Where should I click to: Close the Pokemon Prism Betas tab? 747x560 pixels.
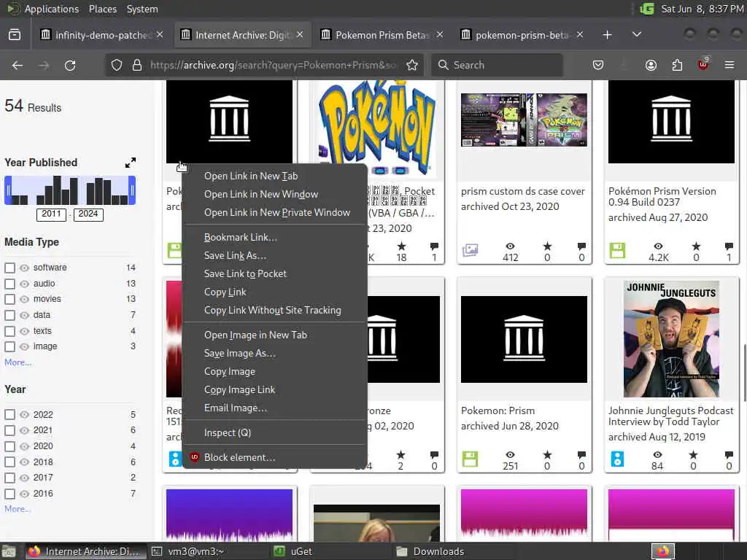[440, 35]
